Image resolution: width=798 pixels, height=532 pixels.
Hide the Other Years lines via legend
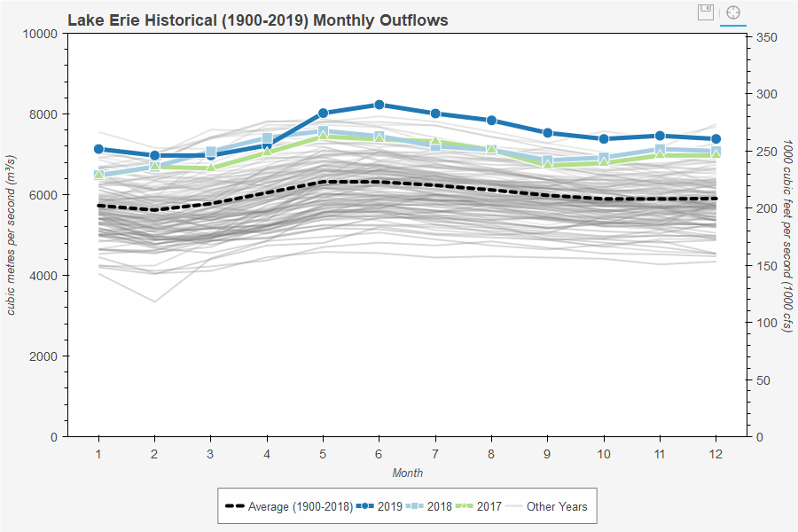point(555,506)
